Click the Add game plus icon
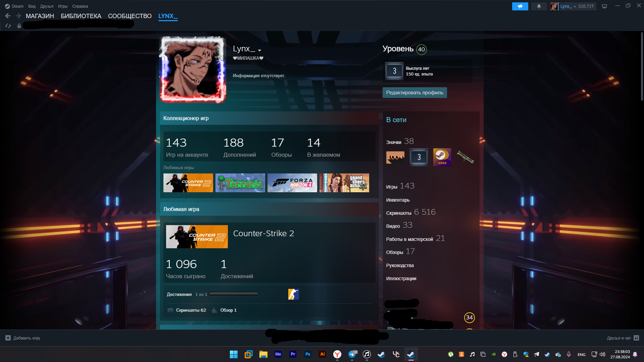 tap(8, 338)
